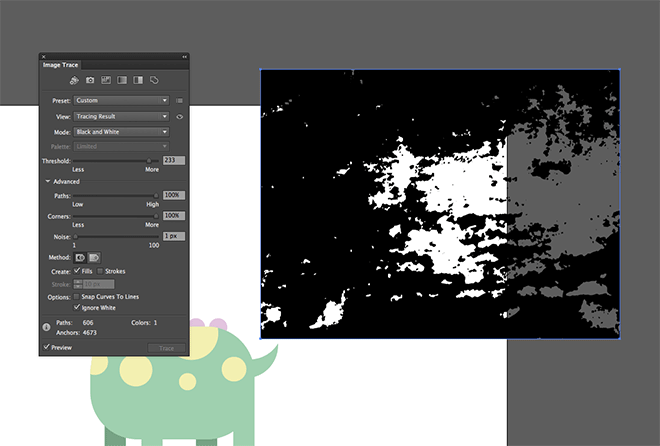
Task: Click the Paths slider handle
Action: point(156,196)
